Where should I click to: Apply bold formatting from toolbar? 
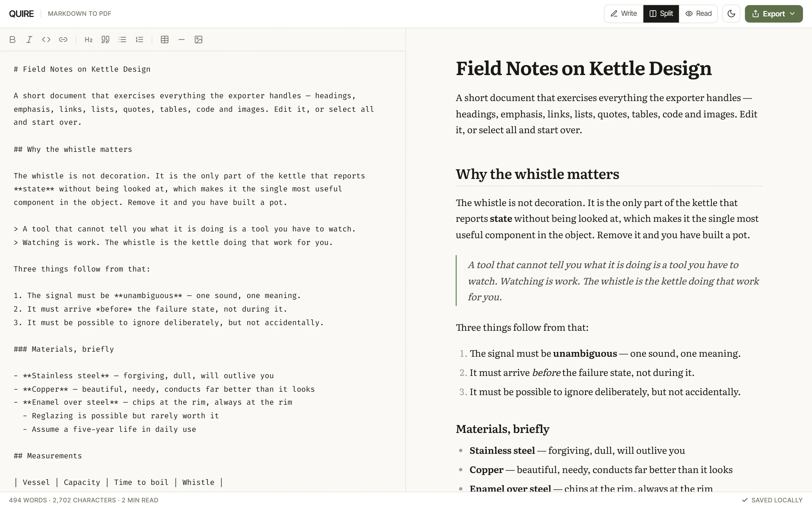(12, 40)
